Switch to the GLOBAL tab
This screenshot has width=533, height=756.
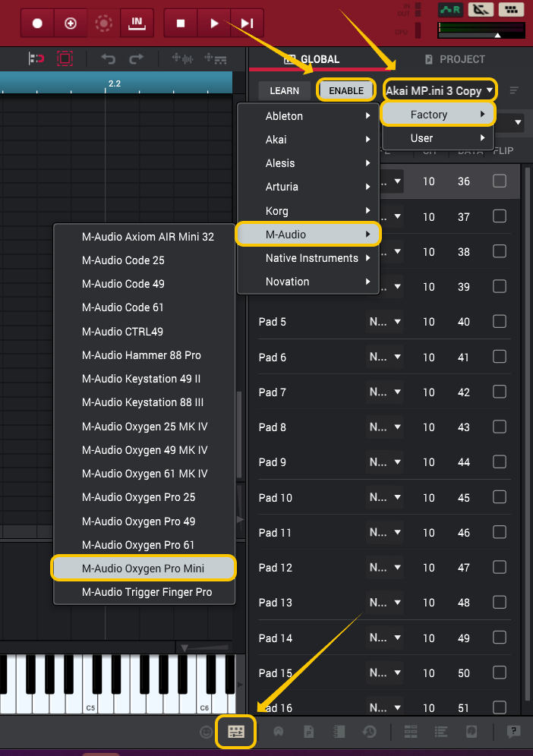click(312, 59)
